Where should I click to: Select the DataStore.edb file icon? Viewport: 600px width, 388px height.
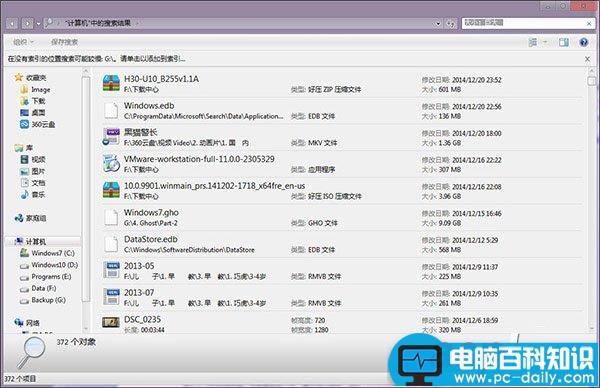pos(111,244)
